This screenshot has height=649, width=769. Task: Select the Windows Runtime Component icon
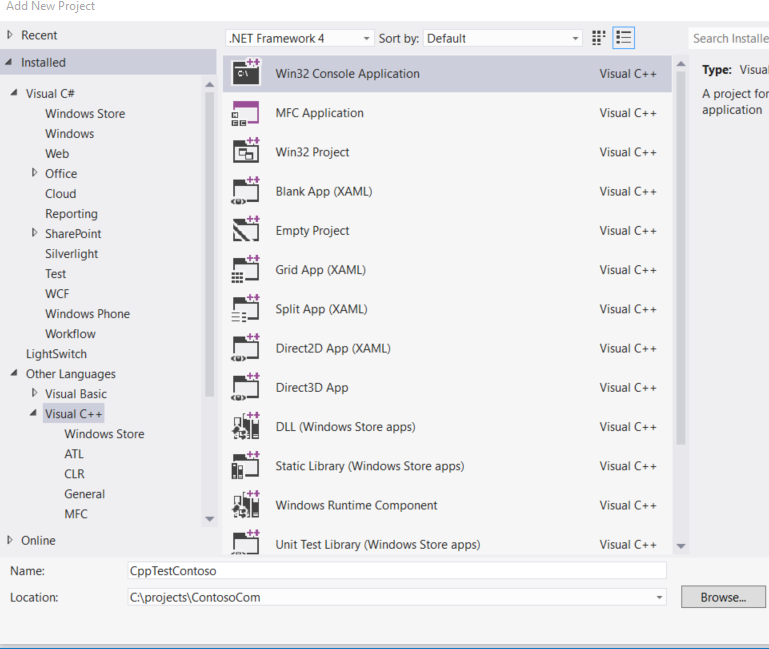click(x=246, y=505)
